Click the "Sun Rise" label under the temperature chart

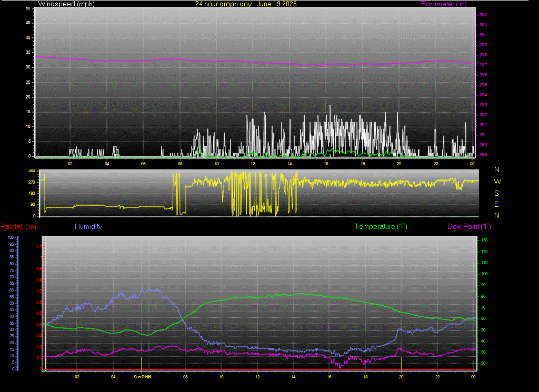click(x=142, y=377)
